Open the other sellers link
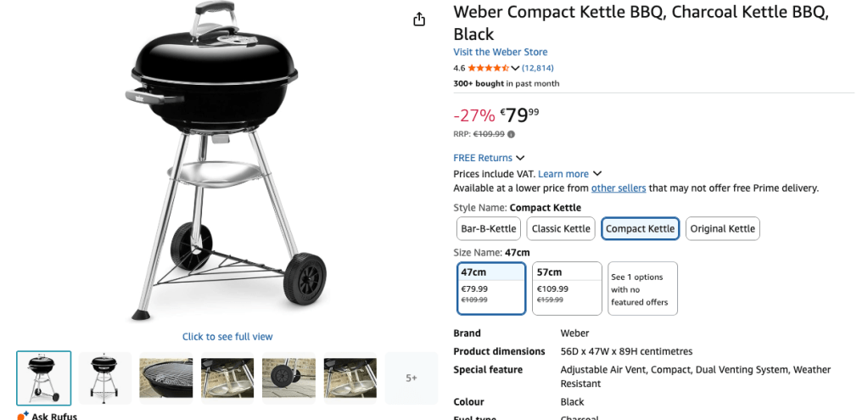 pos(619,188)
